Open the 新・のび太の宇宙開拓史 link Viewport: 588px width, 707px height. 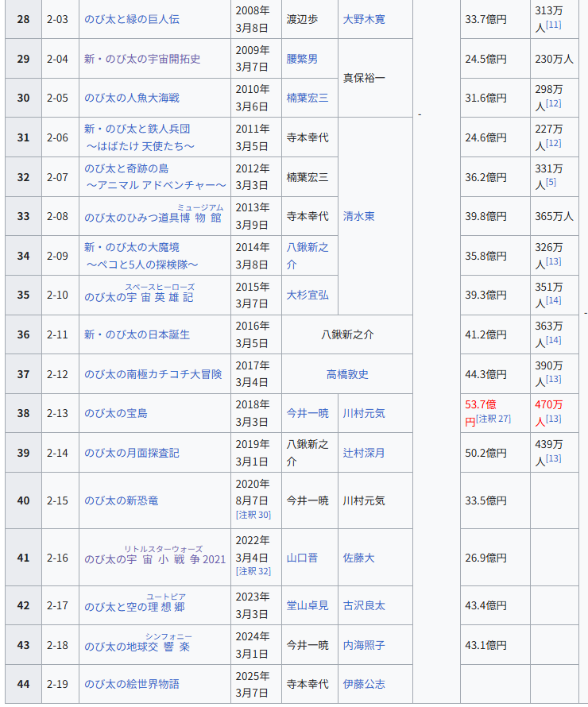(142, 59)
